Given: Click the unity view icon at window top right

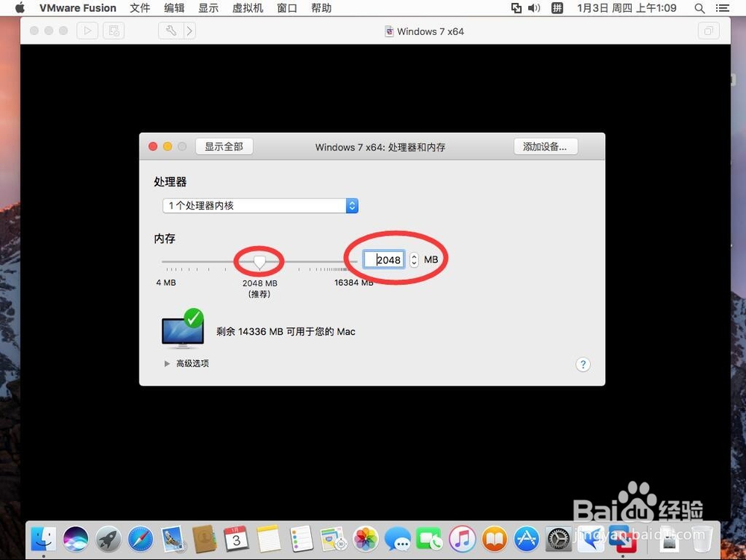Looking at the screenshot, I should coord(709,31).
